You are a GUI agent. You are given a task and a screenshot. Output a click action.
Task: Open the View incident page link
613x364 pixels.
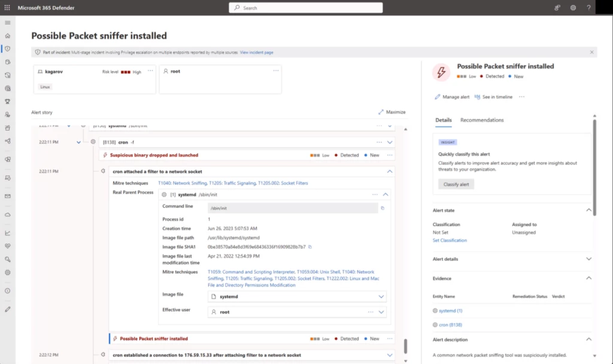pyautogui.click(x=256, y=52)
